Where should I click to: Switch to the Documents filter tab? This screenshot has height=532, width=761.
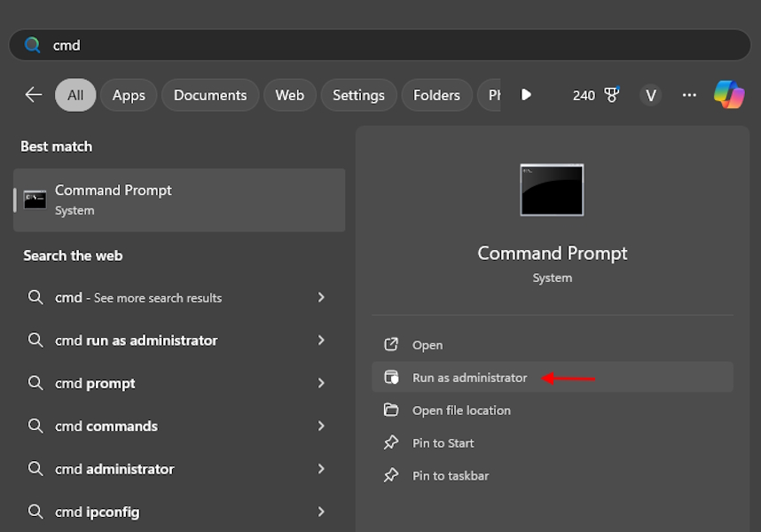coord(209,95)
